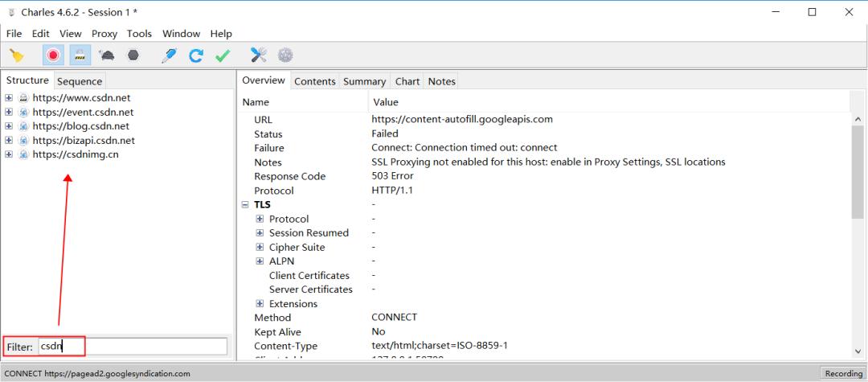Switch to the Notes tab
The height and width of the screenshot is (382, 868).
click(x=441, y=81)
